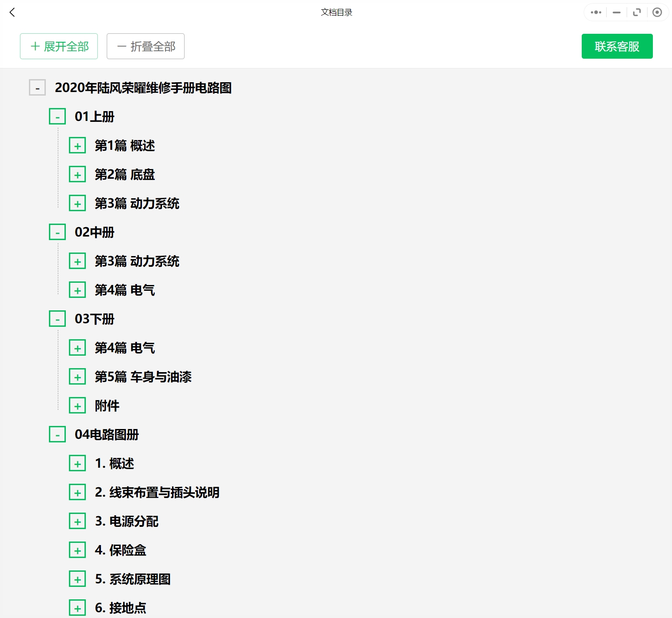
Task: Click the circular target icon at top right
Action: (x=657, y=12)
